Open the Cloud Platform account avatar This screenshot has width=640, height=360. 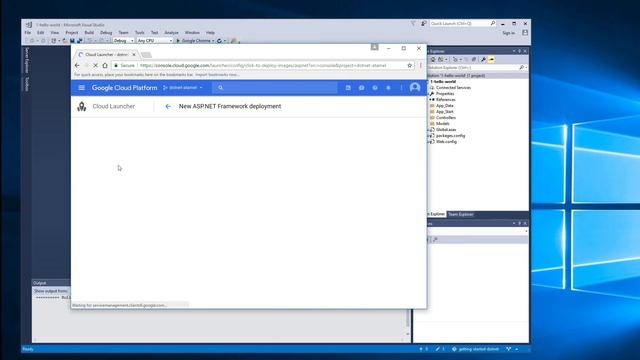(x=415, y=88)
